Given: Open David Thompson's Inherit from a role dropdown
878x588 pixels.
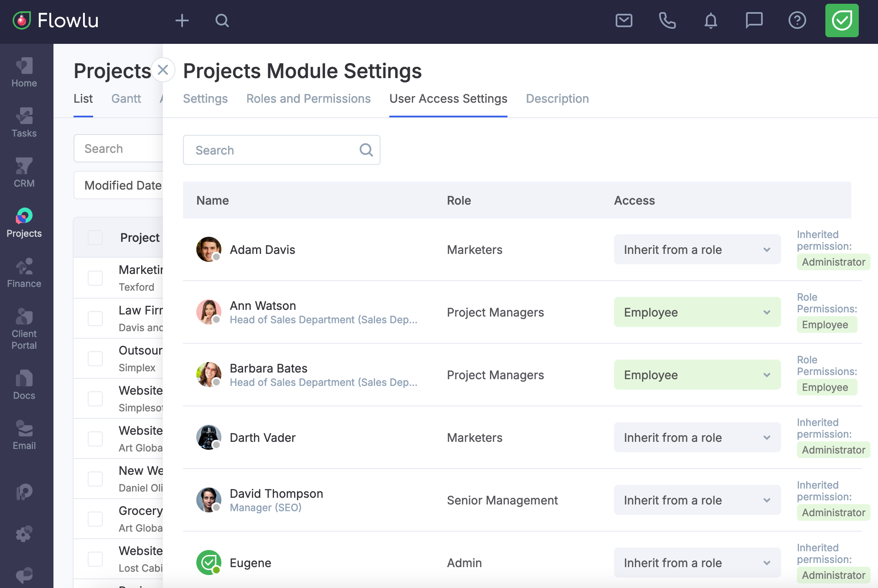Looking at the screenshot, I should (x=697, y=500).
